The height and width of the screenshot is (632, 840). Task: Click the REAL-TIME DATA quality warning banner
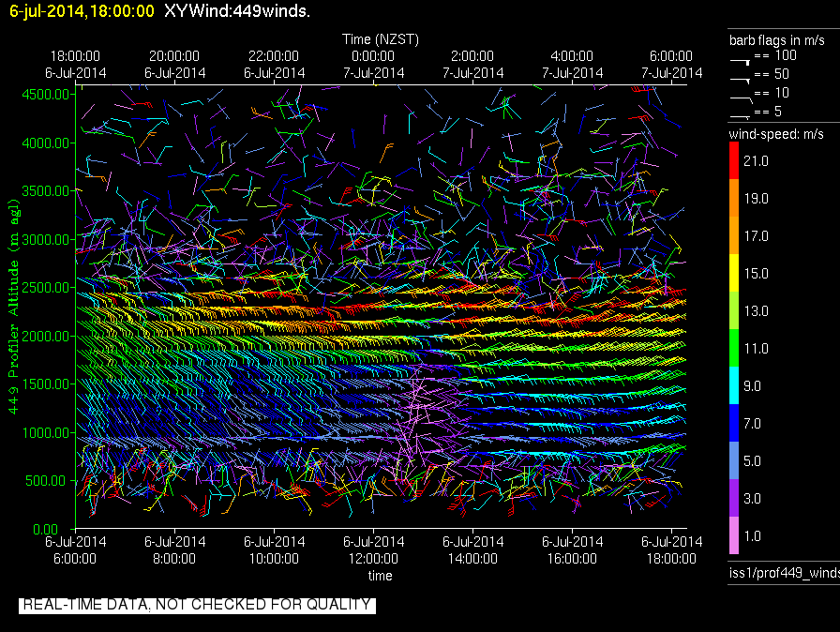[197, 605]
